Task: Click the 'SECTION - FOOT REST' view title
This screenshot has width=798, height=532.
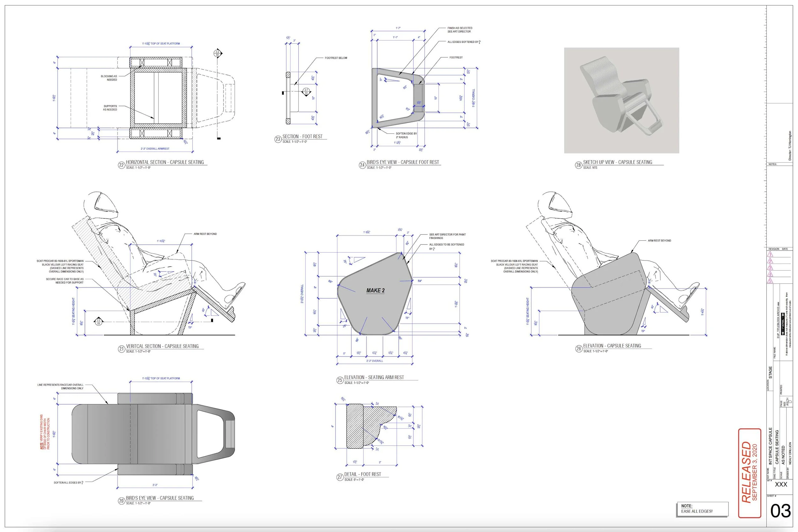Action: (302, 136)
